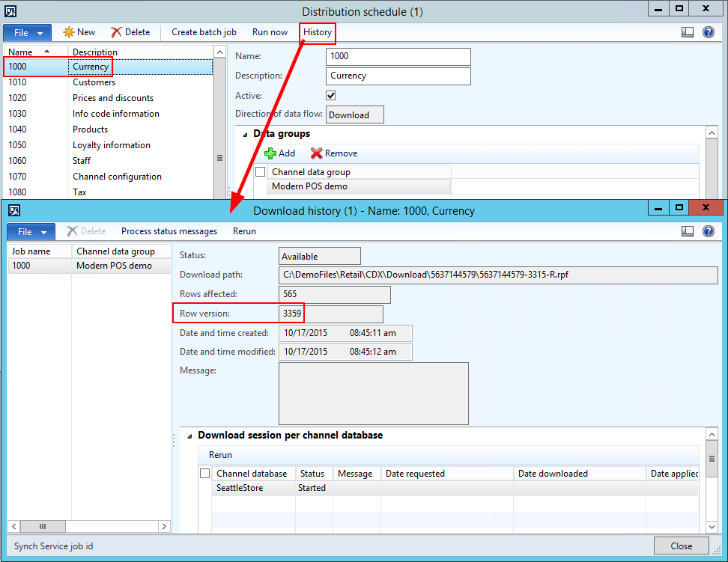Select the Prices and discounts row
Screen dimensions: 728x562
point(108,98)
